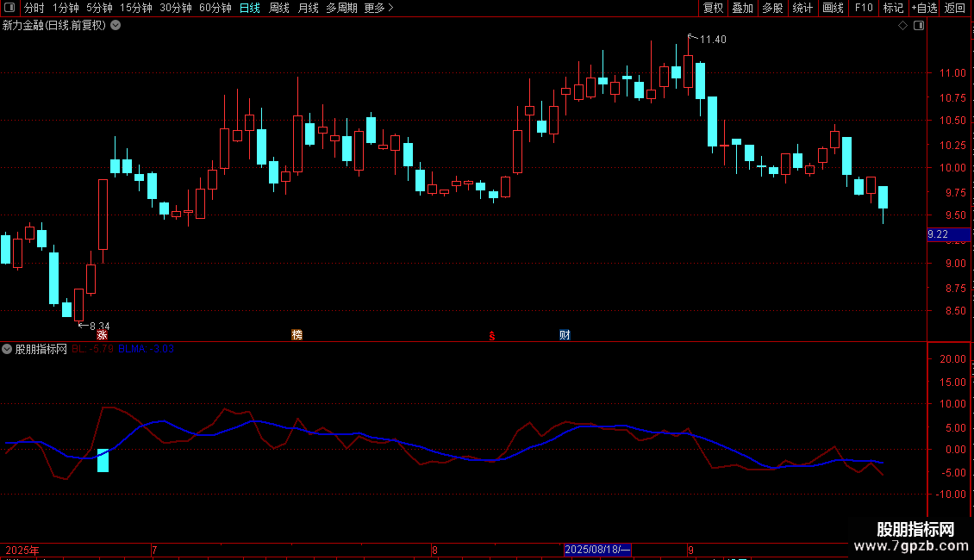974x560 pixels.
Task: Click the 叠加 overlay button
Action: pos(743,8)
